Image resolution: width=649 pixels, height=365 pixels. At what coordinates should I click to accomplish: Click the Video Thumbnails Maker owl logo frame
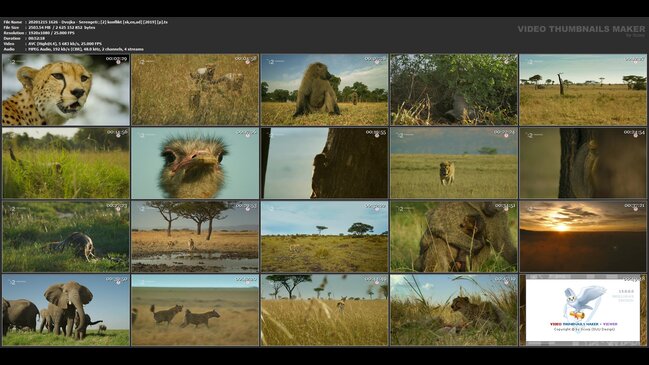click(583, 310)
